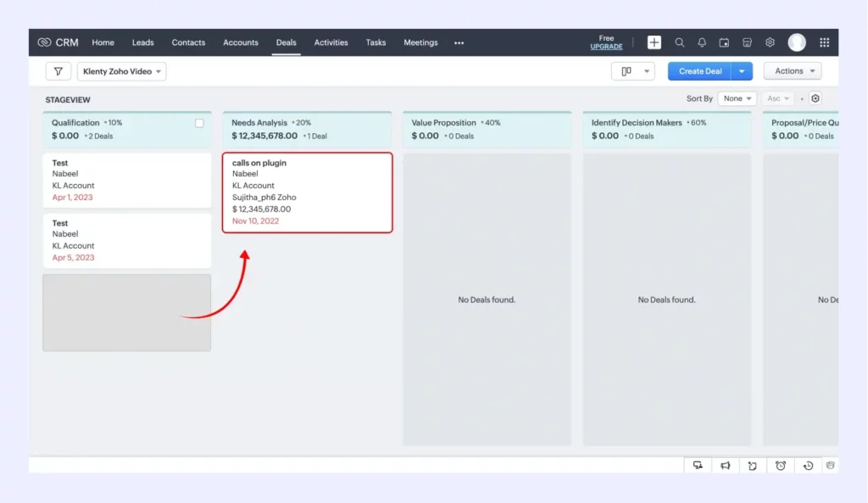This screenshot has width=868, height=503.
Task: Open the search magnifier icon
Action: click(679, 42)
